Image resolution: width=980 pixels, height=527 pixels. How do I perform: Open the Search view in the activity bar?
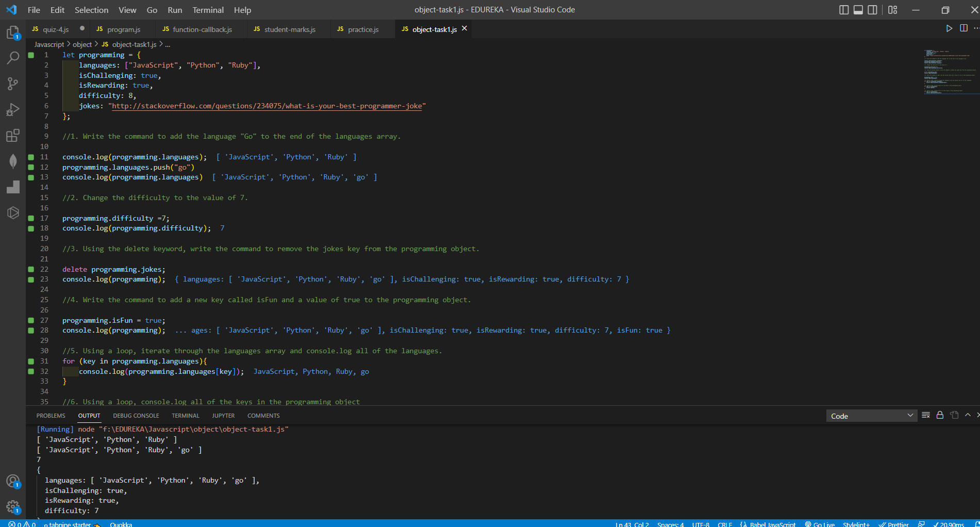click(13, 58)
